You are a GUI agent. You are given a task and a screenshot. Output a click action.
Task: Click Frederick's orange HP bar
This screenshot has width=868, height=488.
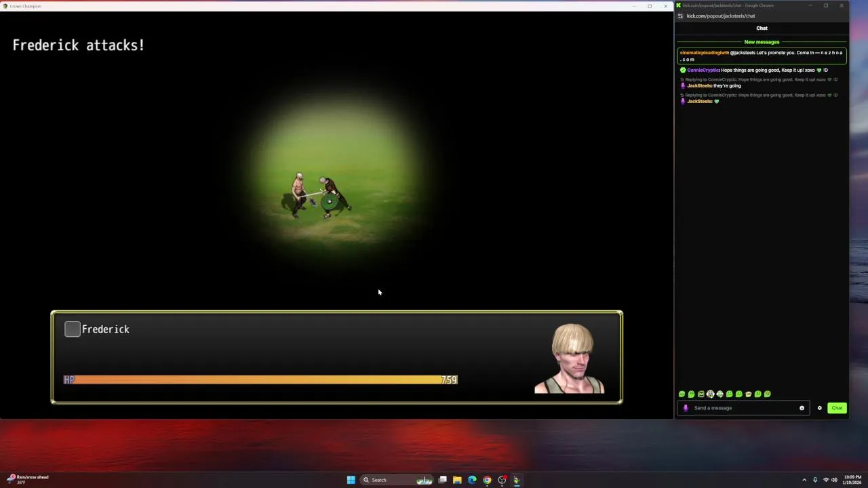pos(260,380)
